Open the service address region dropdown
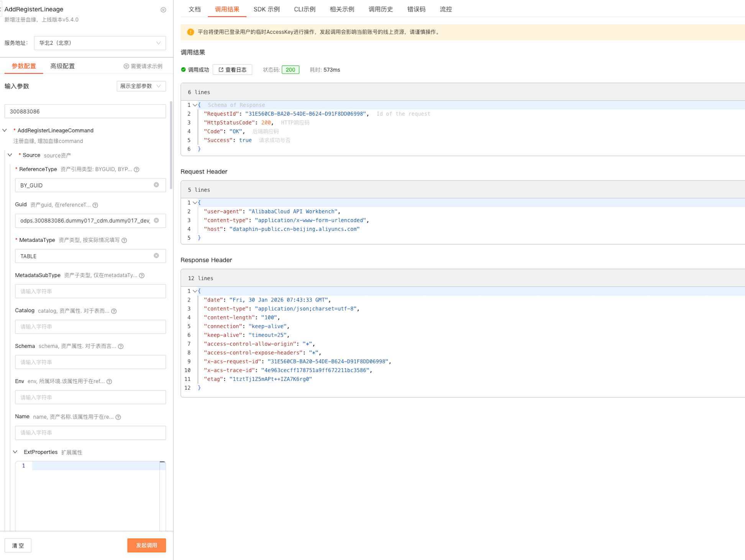This screenshot has width=745, height=560. (x=100, y=43)
